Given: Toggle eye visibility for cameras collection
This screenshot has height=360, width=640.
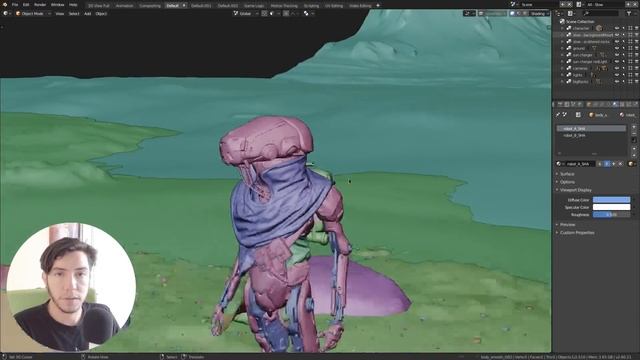Looking at the screenshot, I should [x=617, y=68].
